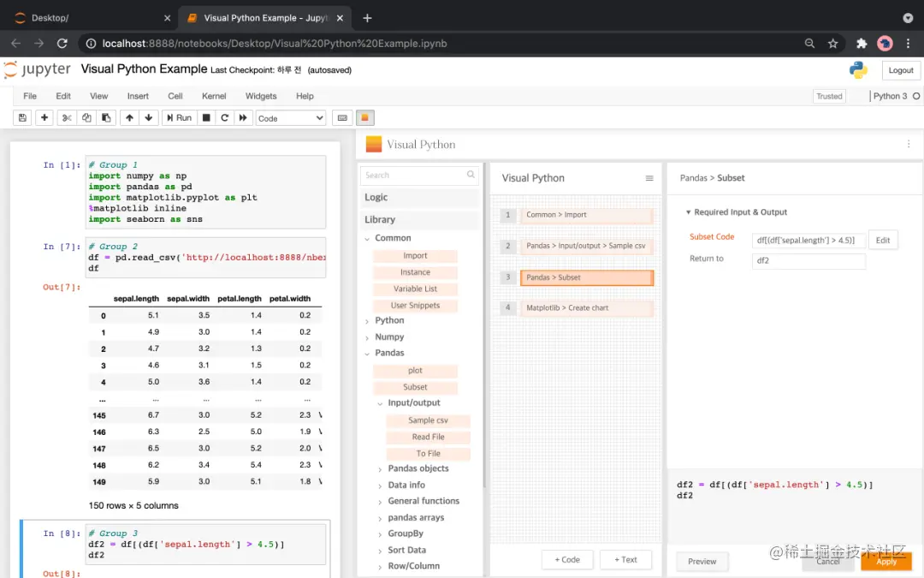Open the board hamburger menu icon

649,178
